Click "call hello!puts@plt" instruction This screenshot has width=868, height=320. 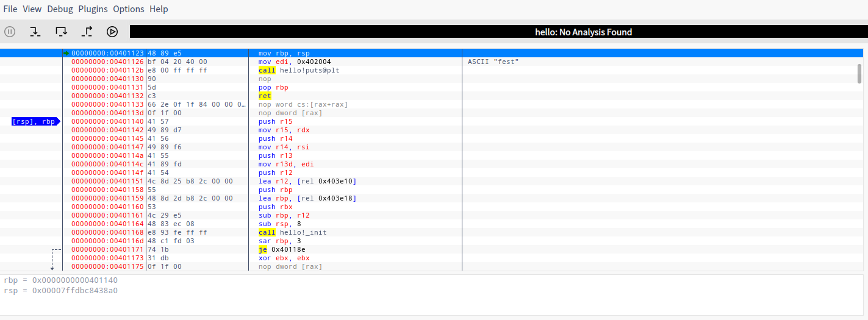pyautogui.click(x=299, y=70)
